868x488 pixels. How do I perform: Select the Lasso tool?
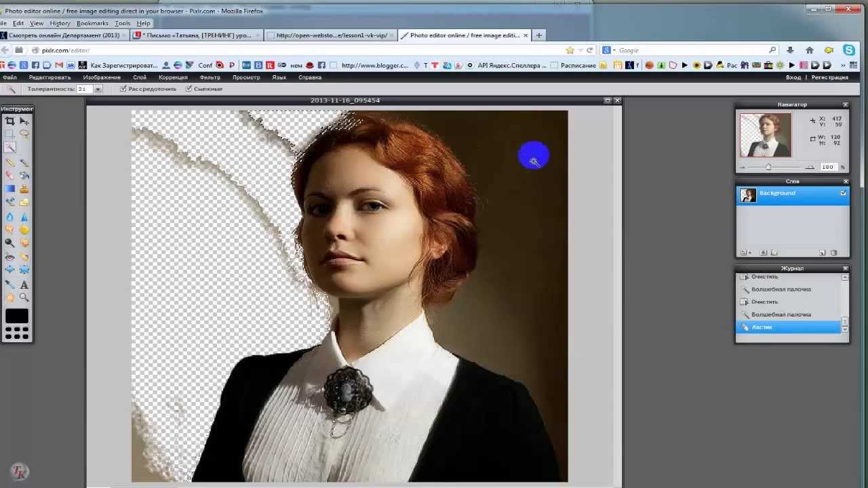tap(24, 134)
